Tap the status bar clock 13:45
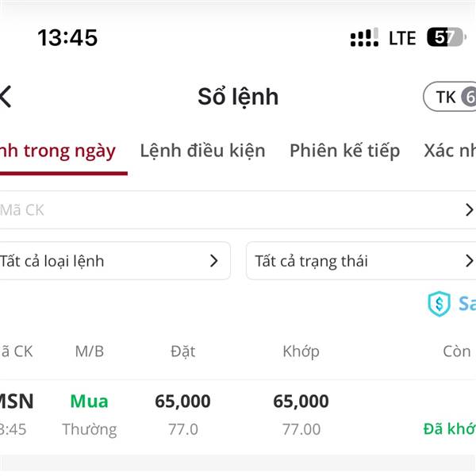Image resolution: width=476 pixels, height=476 pixels. [x=67, y=37]
